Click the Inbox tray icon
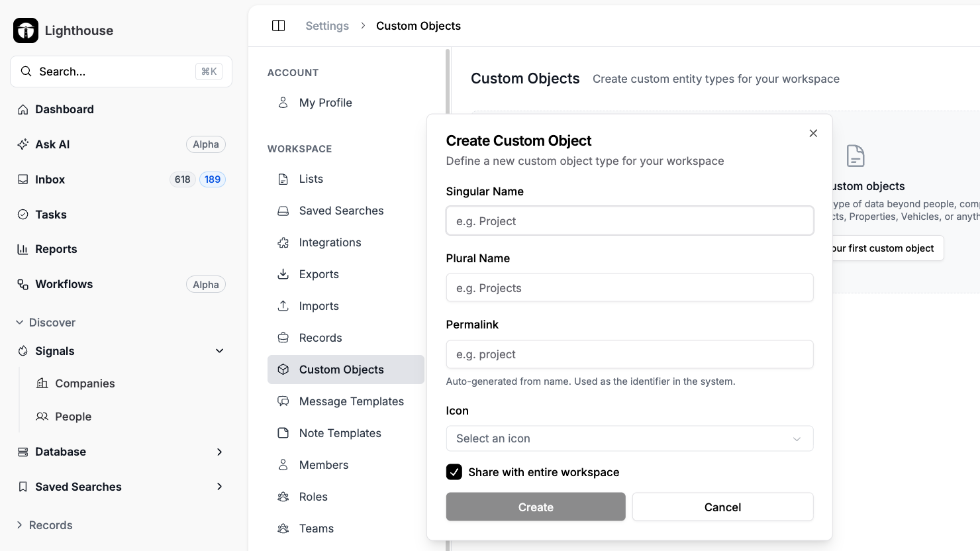Screen dimensions: 980x551 (23, 179)
